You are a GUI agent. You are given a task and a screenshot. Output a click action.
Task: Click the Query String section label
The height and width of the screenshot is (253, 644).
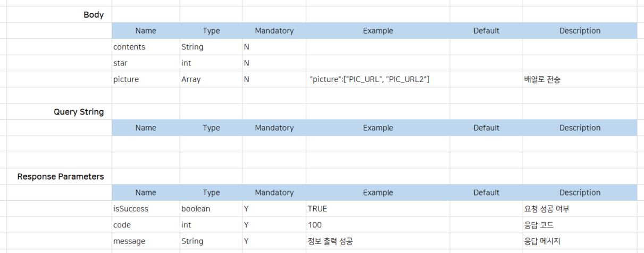[x=79, y=112]
